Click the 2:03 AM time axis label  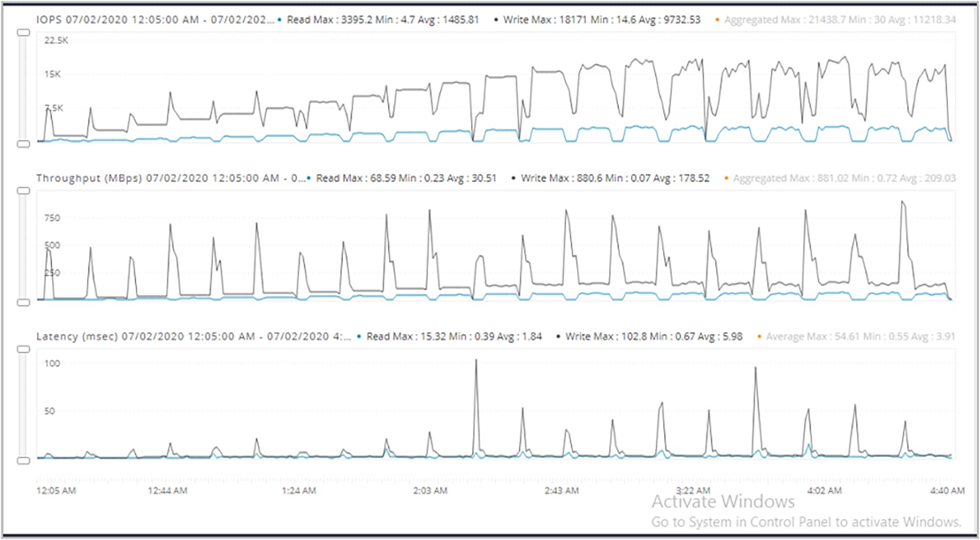pos(430,490)
